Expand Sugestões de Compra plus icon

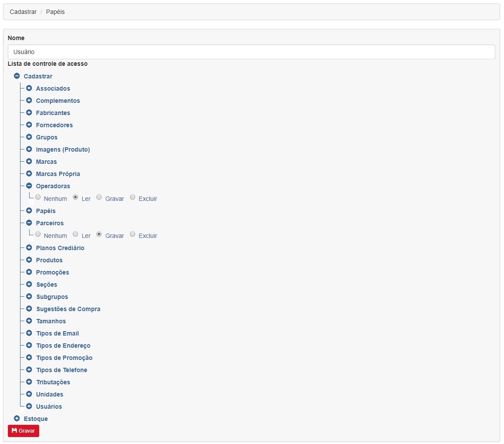[29, 309]
